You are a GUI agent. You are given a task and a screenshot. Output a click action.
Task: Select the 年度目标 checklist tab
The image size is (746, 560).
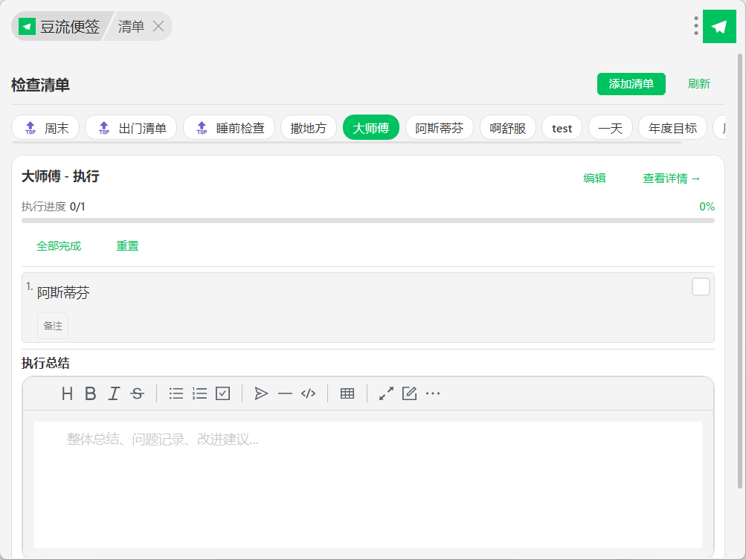point(672,128)
